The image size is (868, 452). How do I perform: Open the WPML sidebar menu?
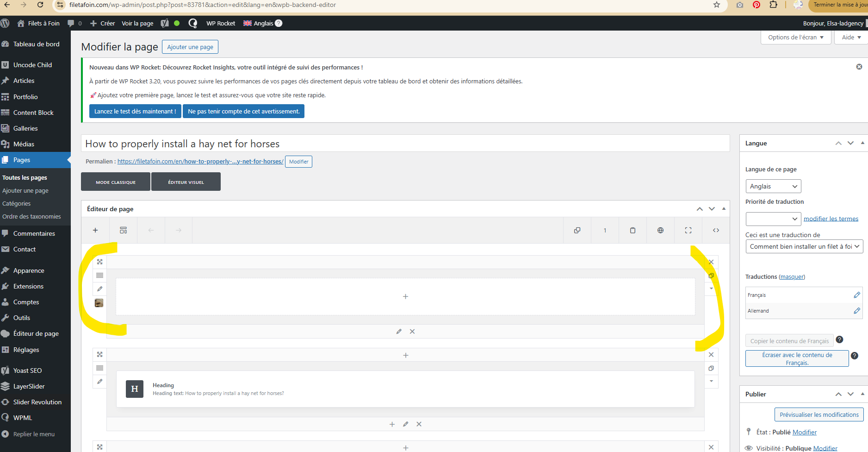[x=35, y=418]
